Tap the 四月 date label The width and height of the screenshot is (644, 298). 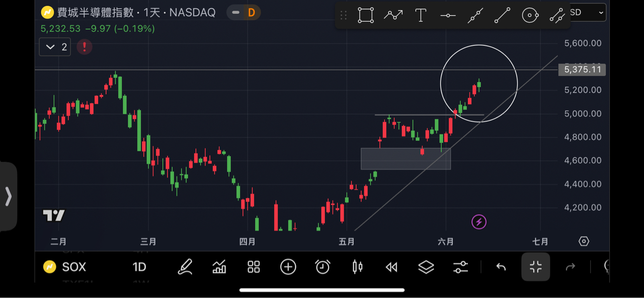[x=247, y=242]
